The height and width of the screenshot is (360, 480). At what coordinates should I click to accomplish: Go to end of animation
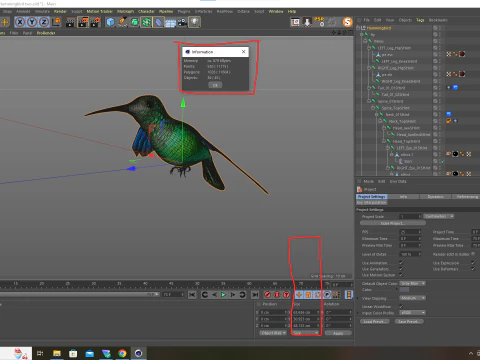pos(255,295)
